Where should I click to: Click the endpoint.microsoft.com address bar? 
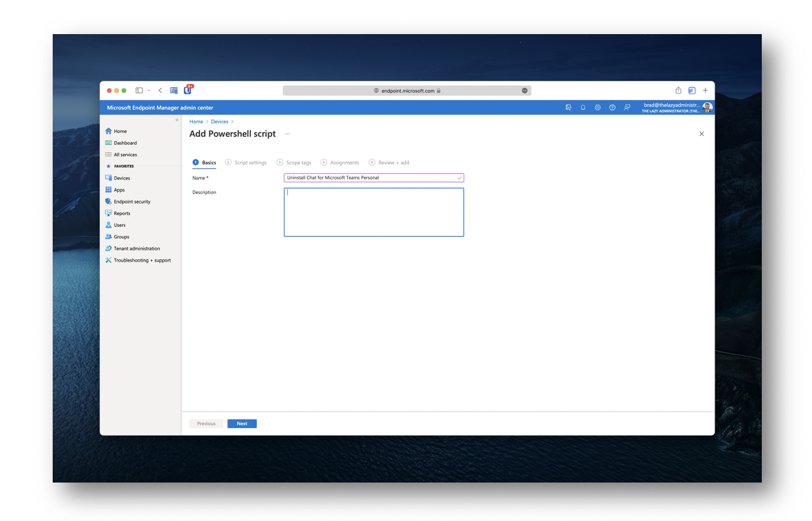pos(407,91)
